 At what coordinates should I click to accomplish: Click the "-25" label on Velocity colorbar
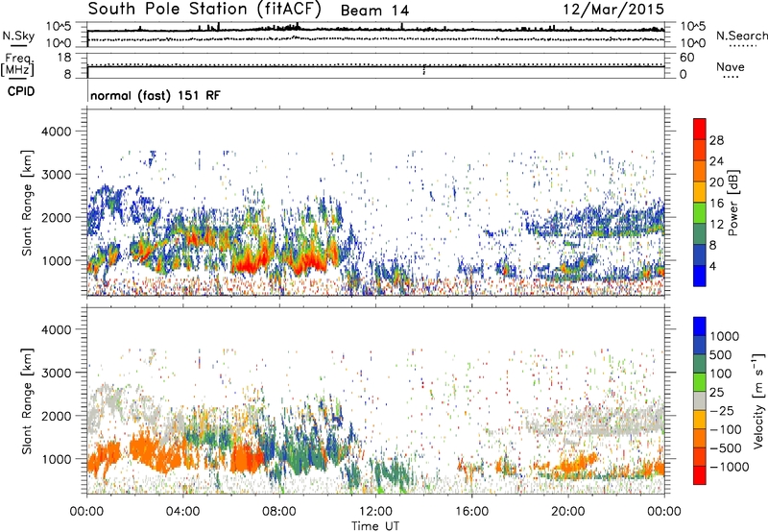(x=721, y=411)
